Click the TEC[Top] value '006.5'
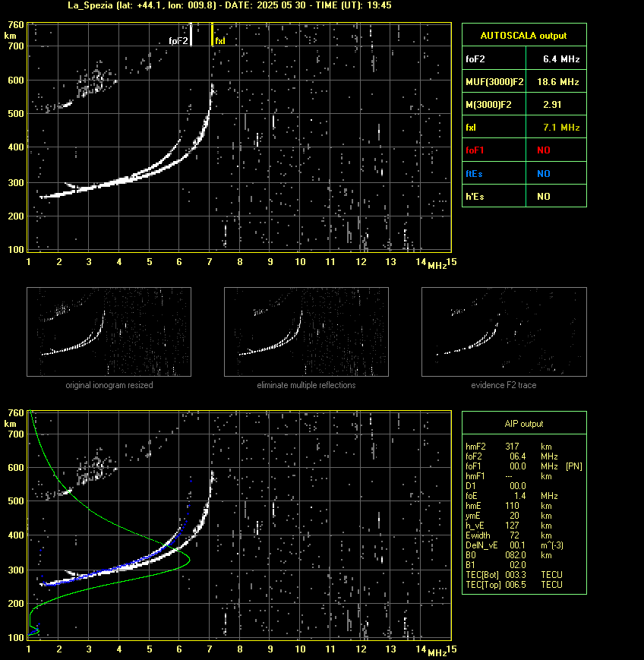The image size is (644, 660). click(516, 585)
